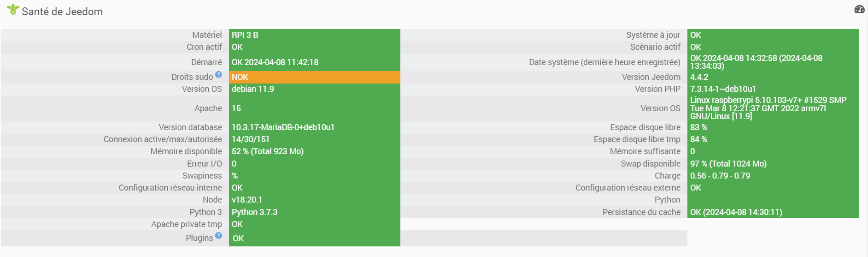Screen dimensions: 868x257
Task: Select the "RPI 3 B" hardware value
Action: 245,35
